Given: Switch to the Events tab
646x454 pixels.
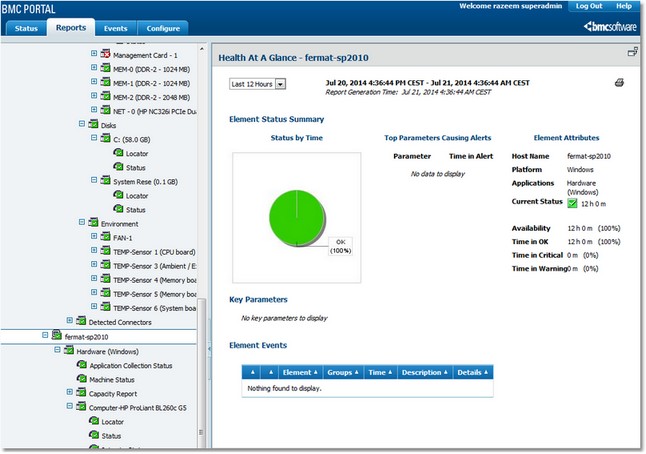Looking at the screenshot, I should (114, 28).
